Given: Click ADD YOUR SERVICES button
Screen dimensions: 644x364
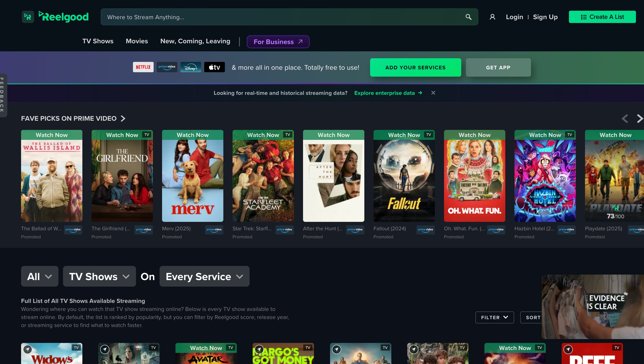Looking at the screenshot, I should pyautogui.click(x=415, y=67).
